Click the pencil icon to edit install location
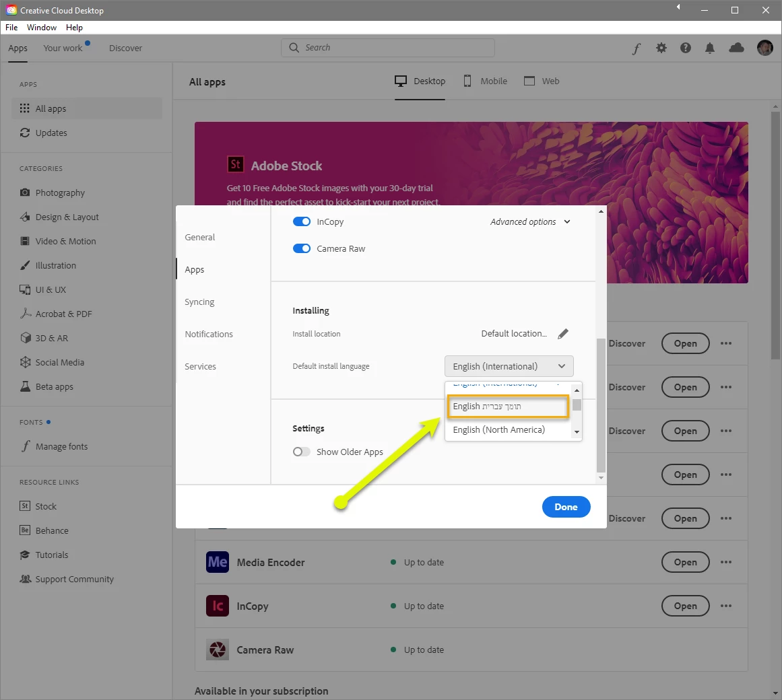The height and width of the screenshot is (700, 782). (562, 334)
